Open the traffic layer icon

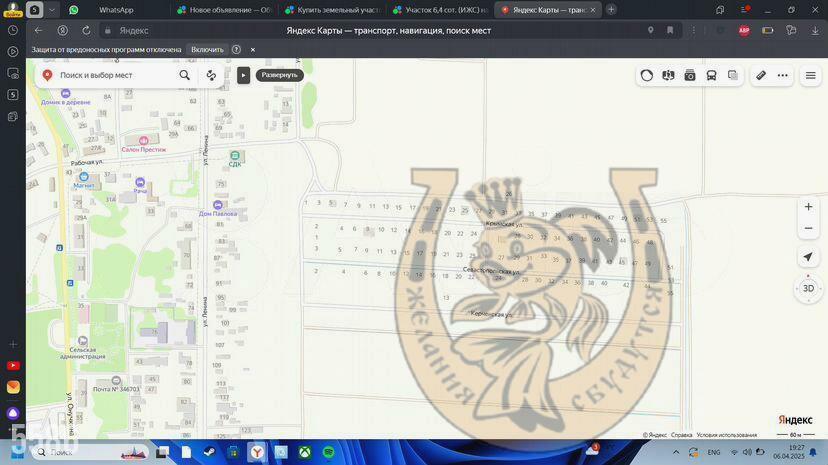point(646,75)
